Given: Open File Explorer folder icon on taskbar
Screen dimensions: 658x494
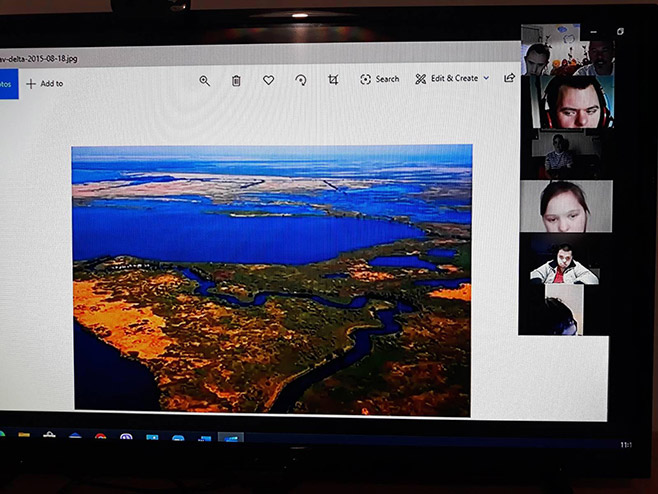Looking at the screenshot, I should [24, 435].
